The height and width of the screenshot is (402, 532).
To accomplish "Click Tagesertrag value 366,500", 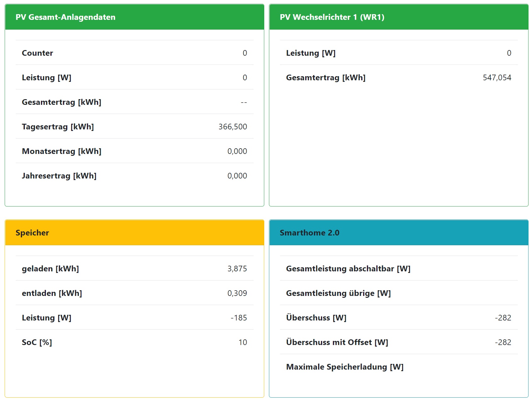I will (232, 127).
